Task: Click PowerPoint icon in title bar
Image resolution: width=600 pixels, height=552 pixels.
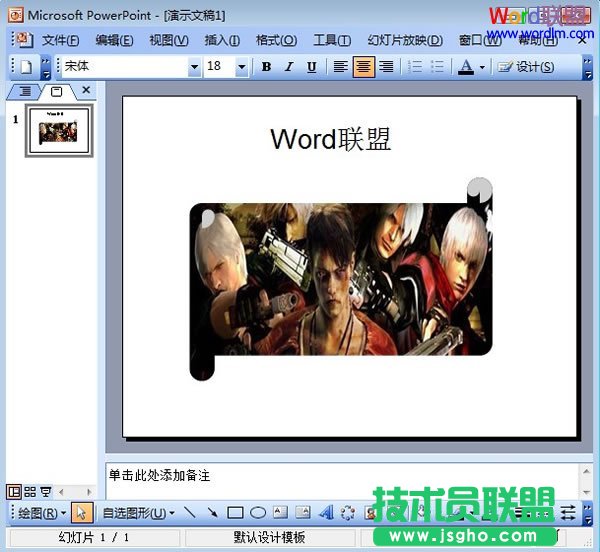Action: (16, 15)
